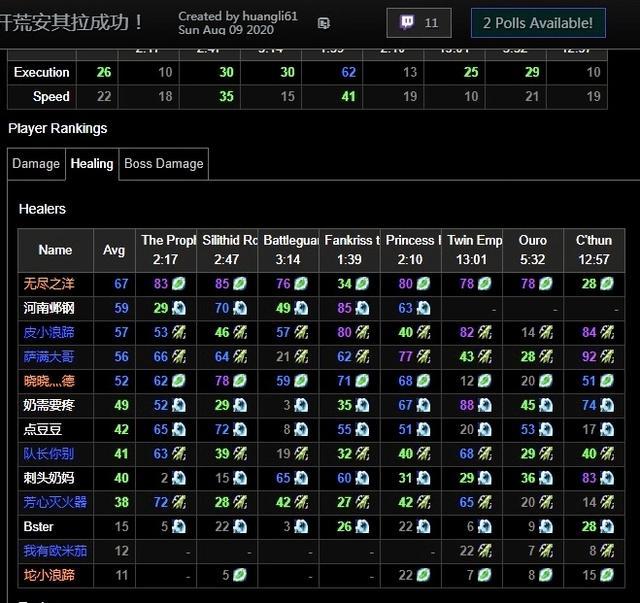640x603 pixels.
Task: Click the C'thun 12:57 column header
Action: click(x=594, y=250)
